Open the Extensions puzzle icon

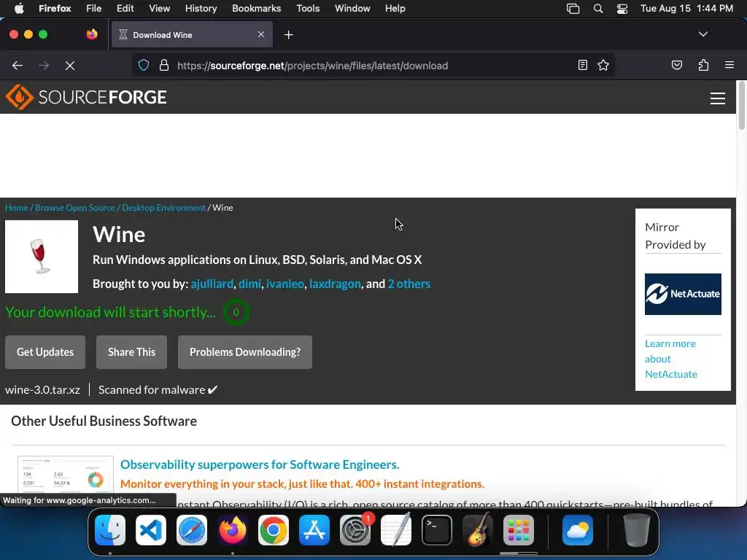pos(703,65)
